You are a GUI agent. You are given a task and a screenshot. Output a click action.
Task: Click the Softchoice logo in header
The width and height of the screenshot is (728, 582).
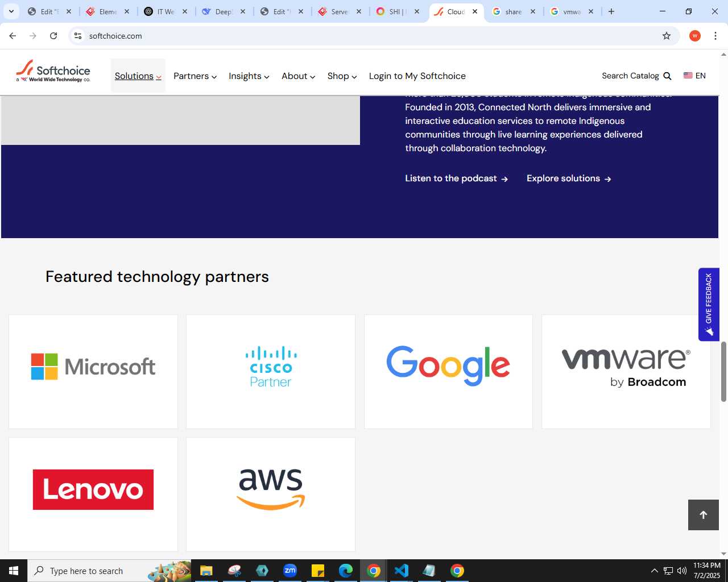coord(53,71)
